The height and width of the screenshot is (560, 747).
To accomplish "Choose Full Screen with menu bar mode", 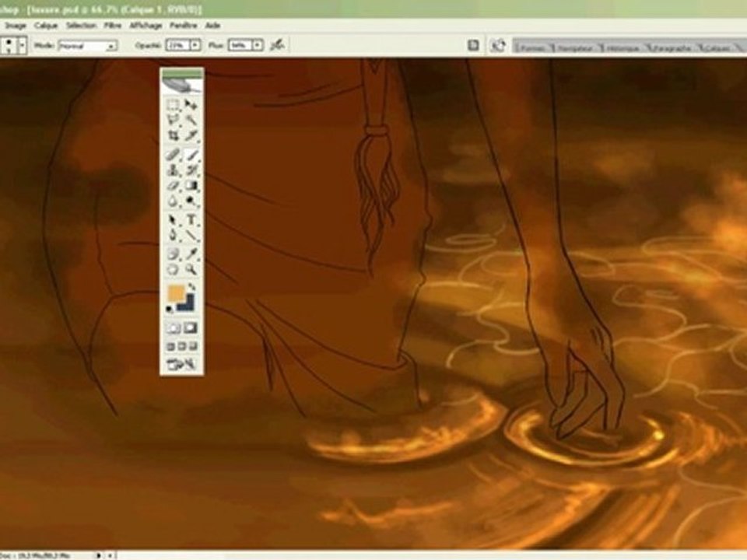I will tap(182, 346).
